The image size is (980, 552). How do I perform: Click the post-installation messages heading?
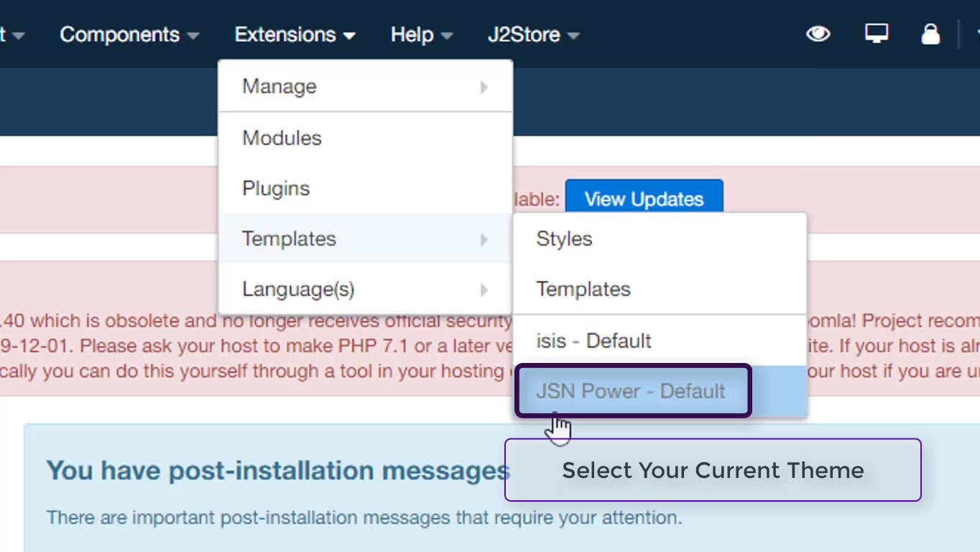pos(278,471)
